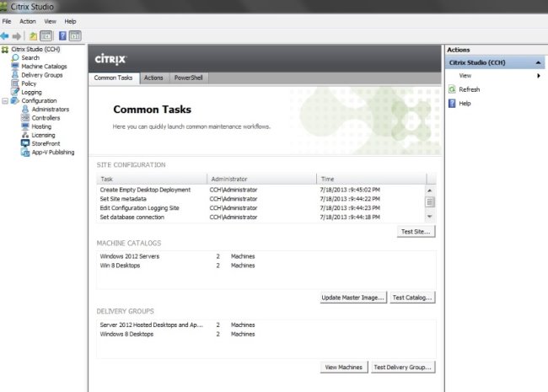The height and width of the screenshot is (392, 548).
Task: Click the Hosting icon in tree
Action: (25, 126)
